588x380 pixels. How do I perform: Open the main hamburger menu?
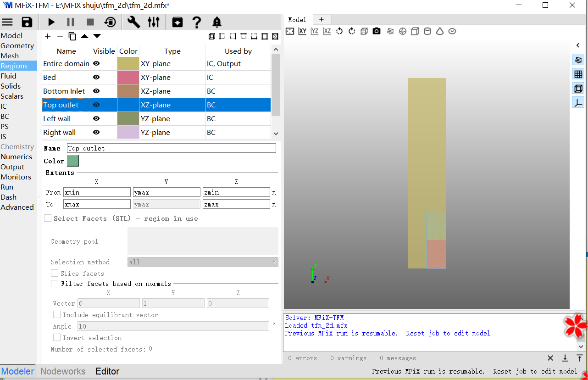[x=8, y=22]
